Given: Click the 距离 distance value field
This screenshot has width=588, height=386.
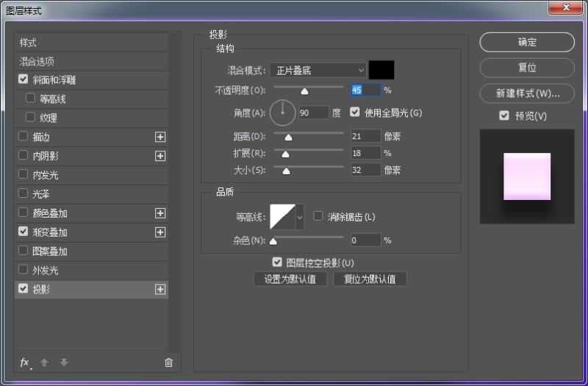Looking at the screenshot, I should (x=365, y=136).
